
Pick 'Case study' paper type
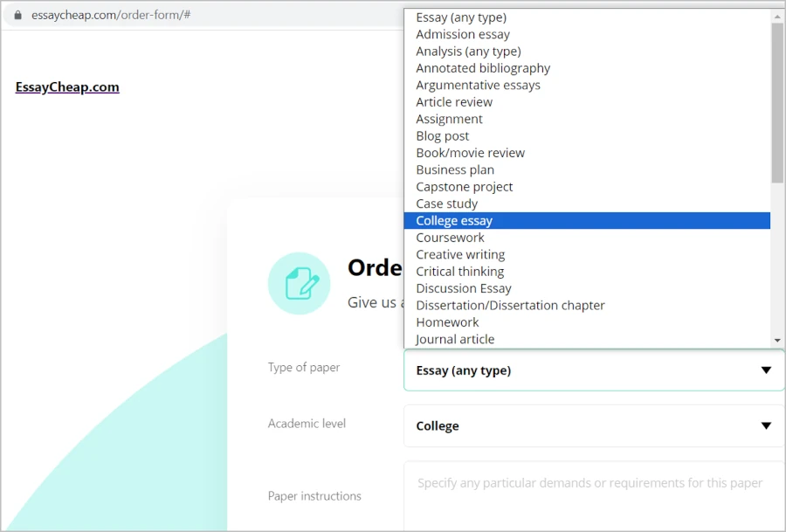coord(587,204)
